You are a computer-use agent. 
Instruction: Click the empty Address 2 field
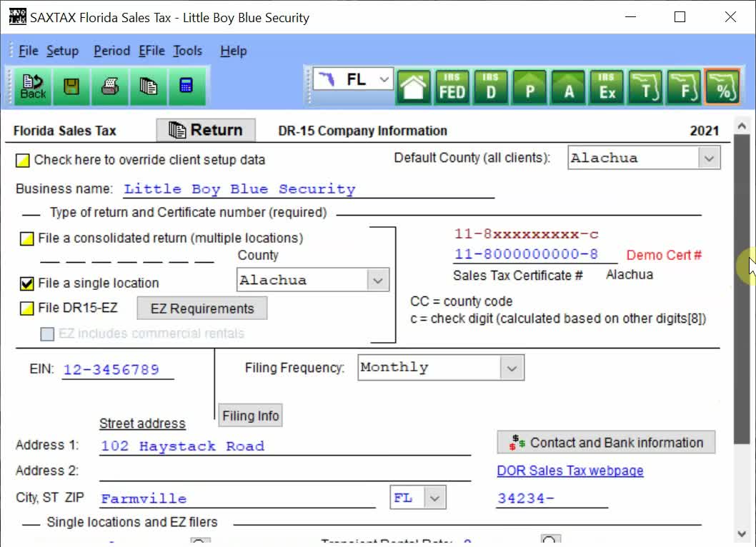285,471
